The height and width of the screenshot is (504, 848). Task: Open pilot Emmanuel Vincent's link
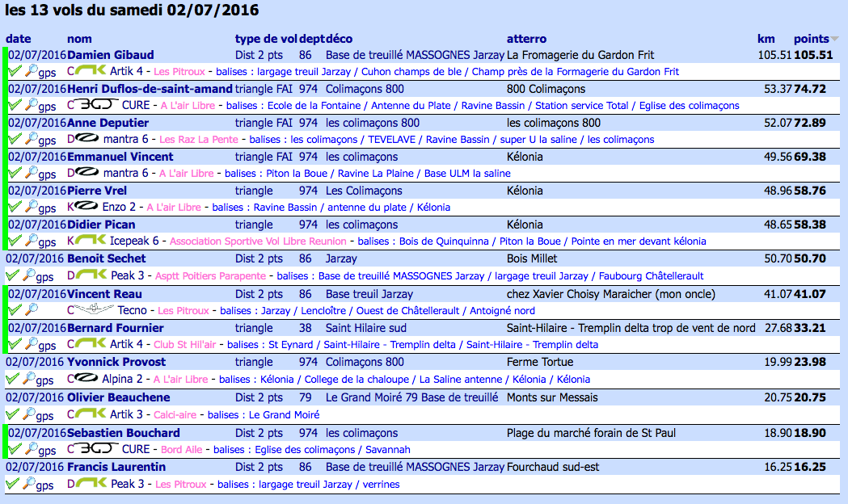pyautogui.click(x=120, y=157)
